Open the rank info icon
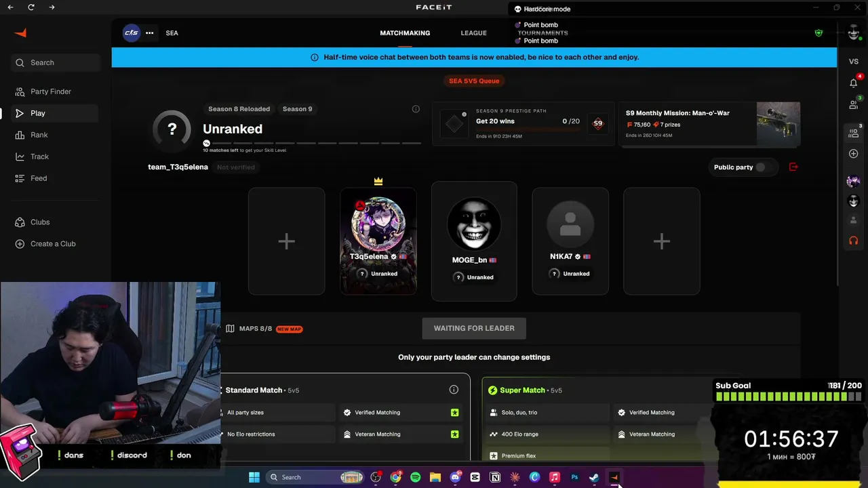 point(416,109)
